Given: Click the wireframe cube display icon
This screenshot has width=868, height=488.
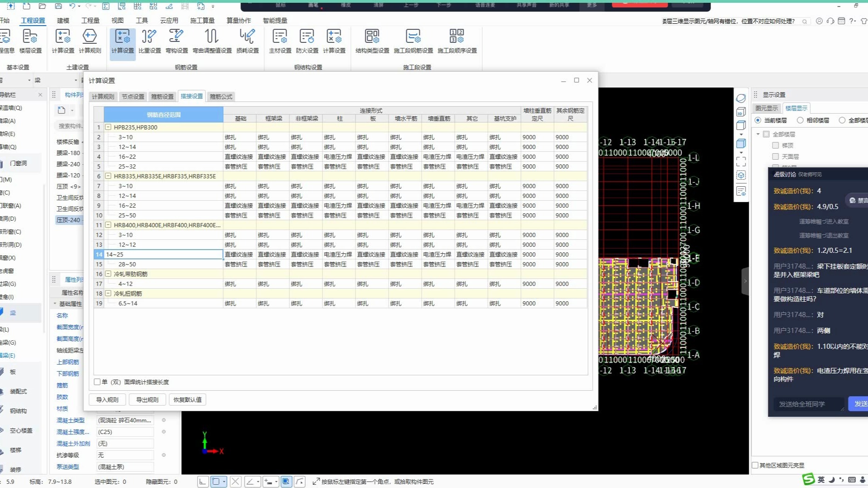Looking at the screenshot, I should coord(741,125).
